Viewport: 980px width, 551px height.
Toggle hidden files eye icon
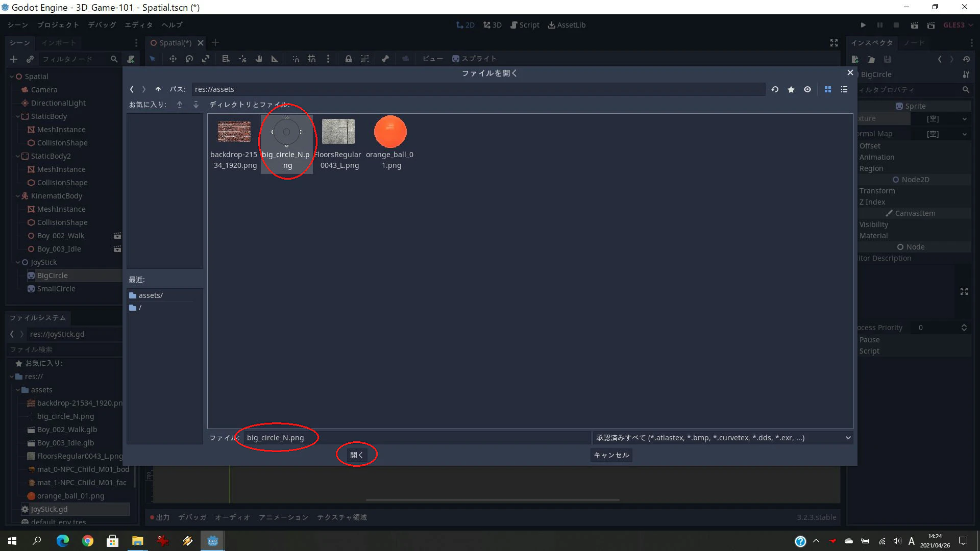[x=807, y=89]
